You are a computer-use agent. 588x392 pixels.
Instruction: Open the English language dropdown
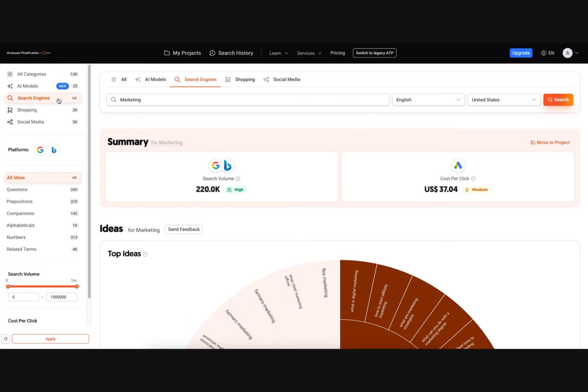[428, 100]
